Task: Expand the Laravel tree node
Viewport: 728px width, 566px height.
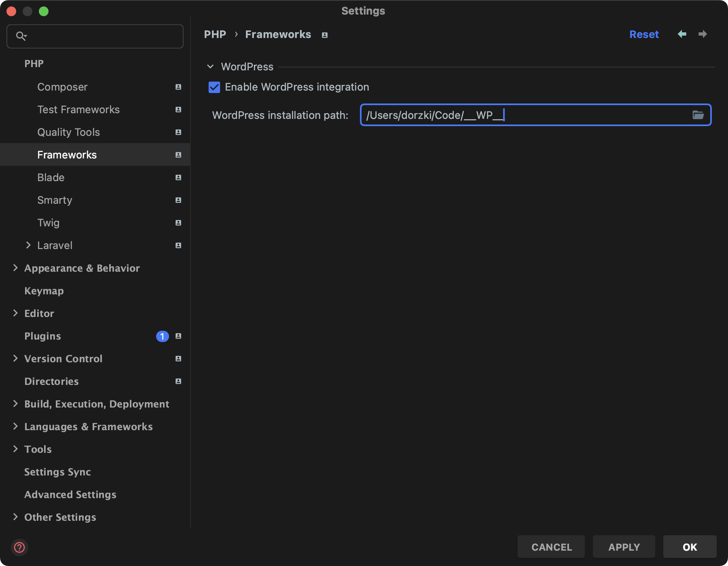Action: click(x=28, y=245)
